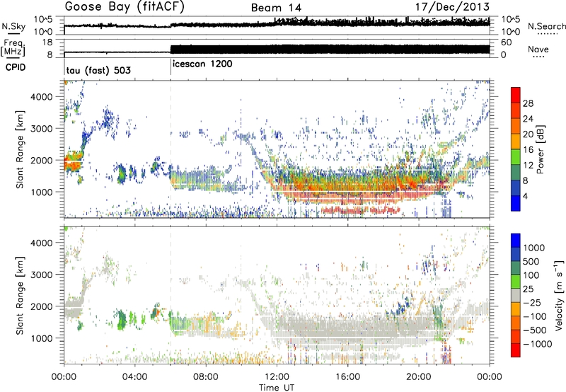The image size is (566, 392).
Task: Click the gray -25 to 25 Velocity colorbar band
Action: click(516, 296)
